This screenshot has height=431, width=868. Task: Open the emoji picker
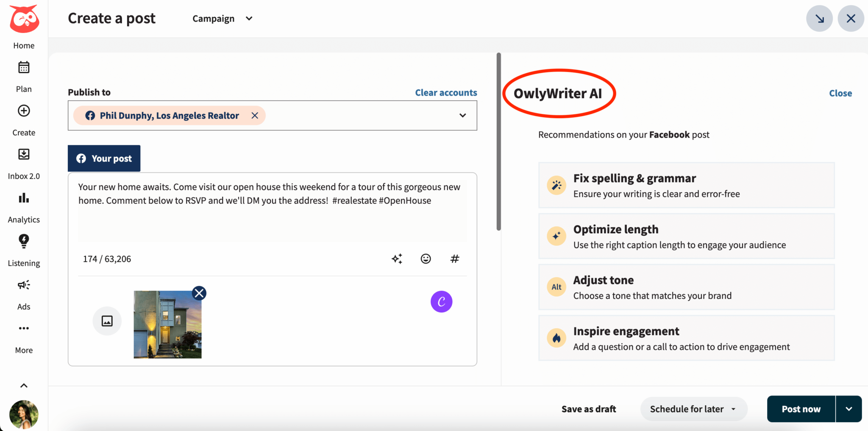pyautogui.click(x=426, y=259)
